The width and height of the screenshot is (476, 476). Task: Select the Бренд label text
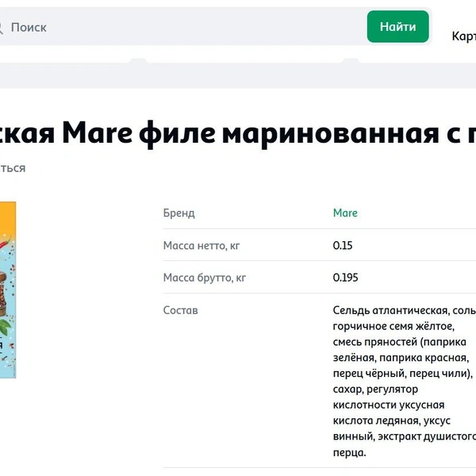click(x=178, y=213)
